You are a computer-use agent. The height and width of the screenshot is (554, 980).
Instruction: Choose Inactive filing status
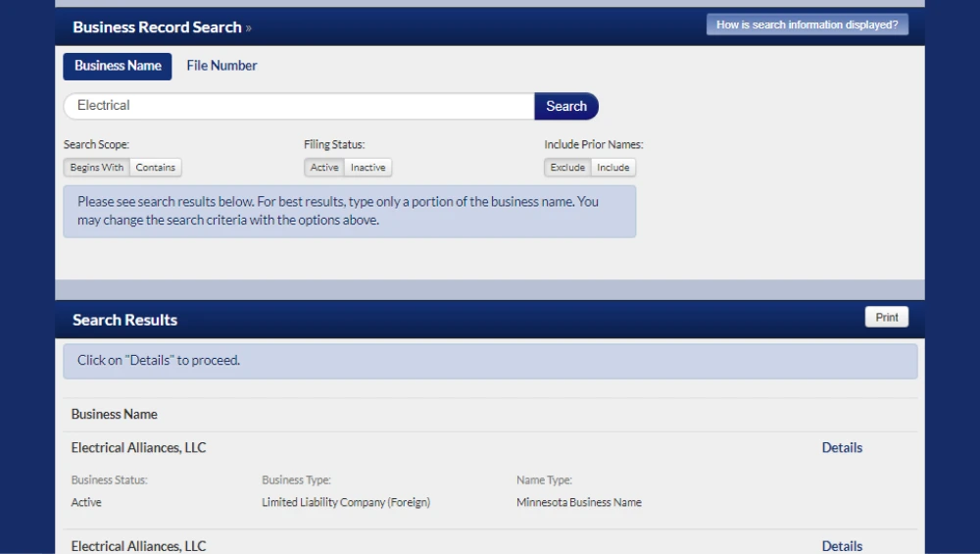click(368, 168)
